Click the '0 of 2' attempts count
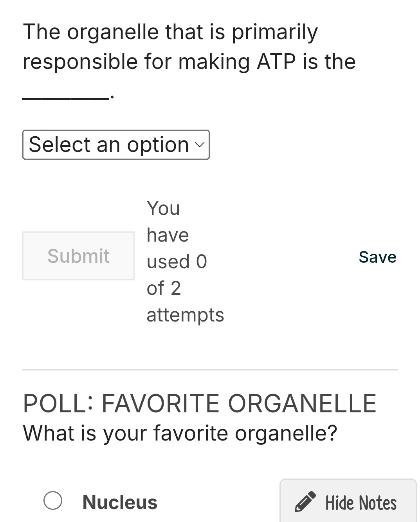Screen dimensions: 420x522 click(x=176, y=275)
